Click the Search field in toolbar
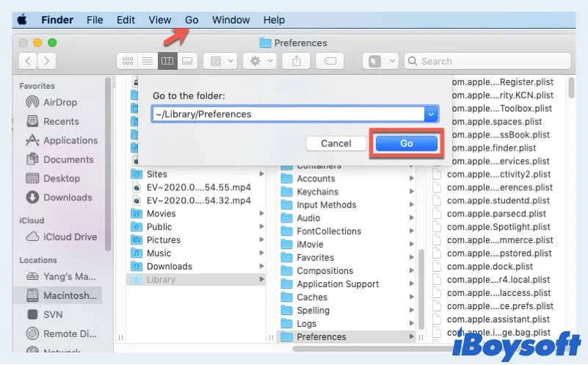 (x=484, y=62)
